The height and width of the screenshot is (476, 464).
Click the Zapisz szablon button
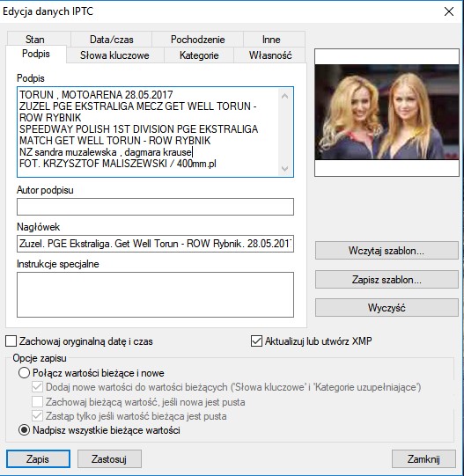[x=387, y=279]
